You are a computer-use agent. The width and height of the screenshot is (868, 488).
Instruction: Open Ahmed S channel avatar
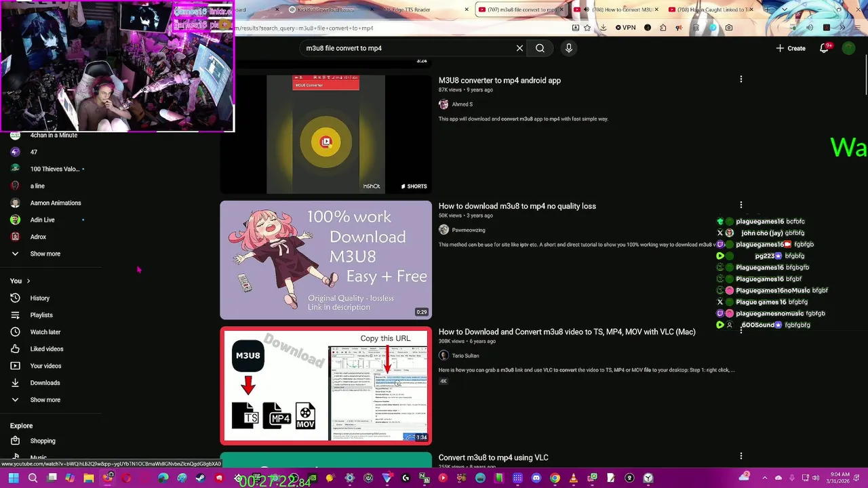click(443, 104)
